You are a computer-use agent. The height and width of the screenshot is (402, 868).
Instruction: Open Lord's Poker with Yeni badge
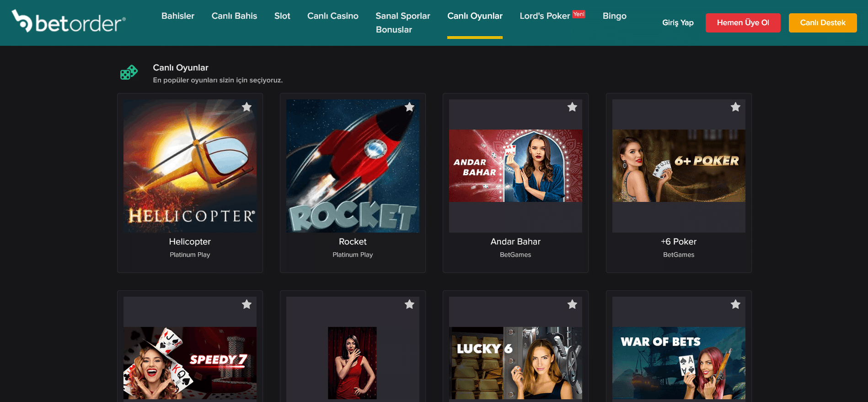pos(545,16)
